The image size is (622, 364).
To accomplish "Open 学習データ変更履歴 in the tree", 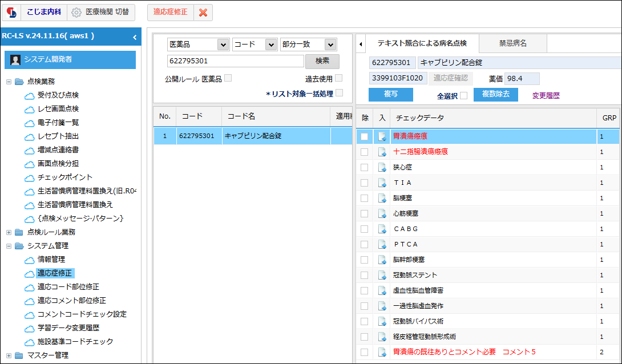I will pos(68,328).
